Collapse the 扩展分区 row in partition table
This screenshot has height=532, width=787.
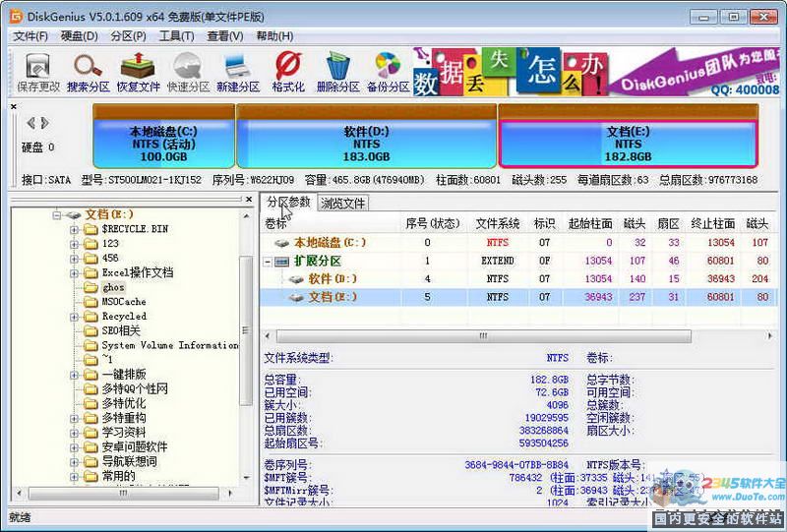coord(268,262)
